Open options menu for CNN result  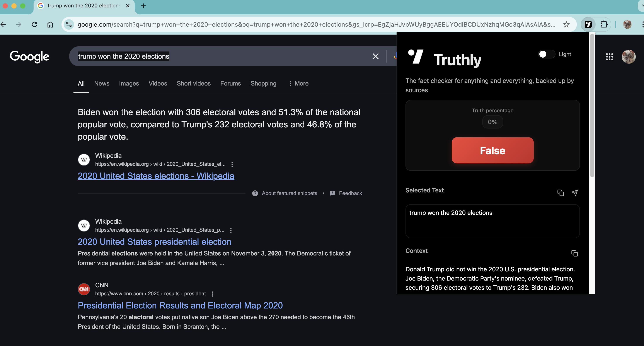coord(212,294)
